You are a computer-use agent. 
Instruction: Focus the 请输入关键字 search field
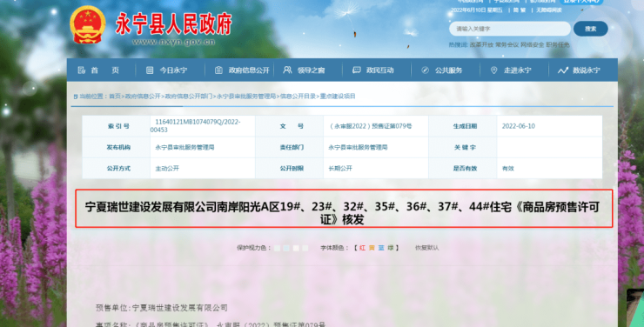pos(510,29)
